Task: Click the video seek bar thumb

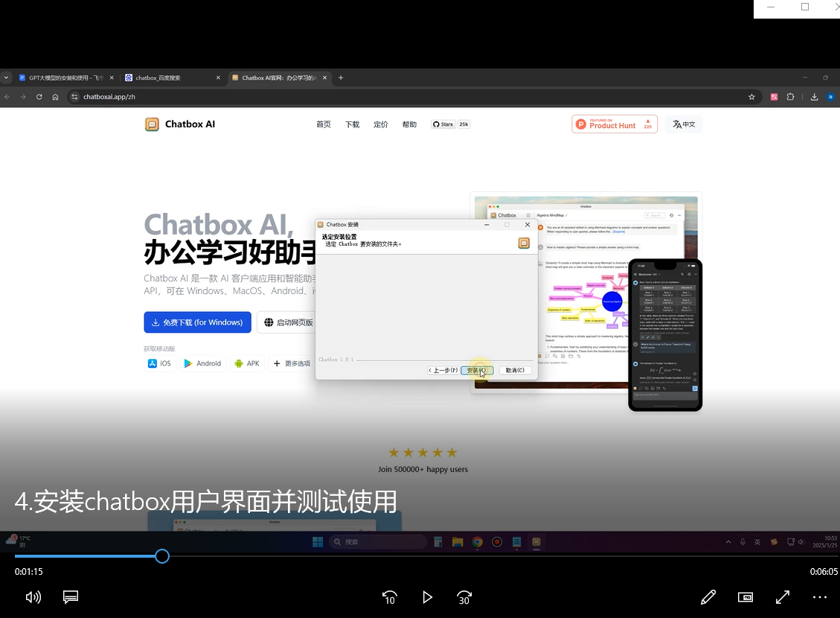Action: click(162, 556)
